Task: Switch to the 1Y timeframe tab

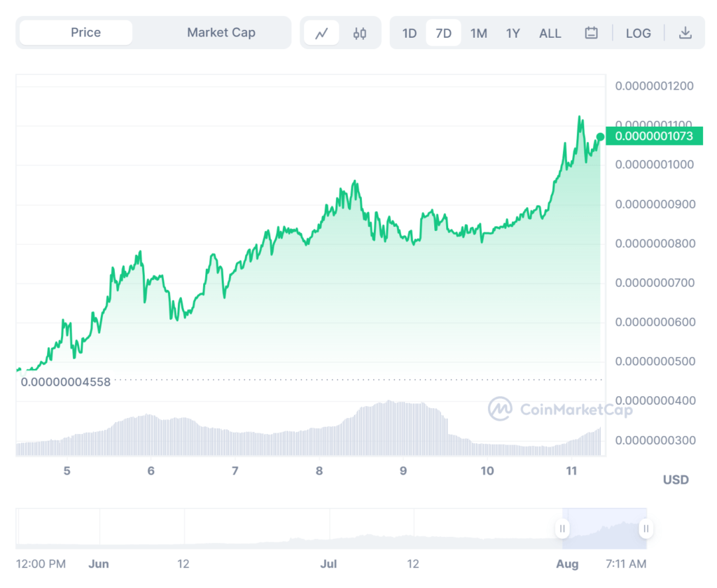Action: [513, 32]
